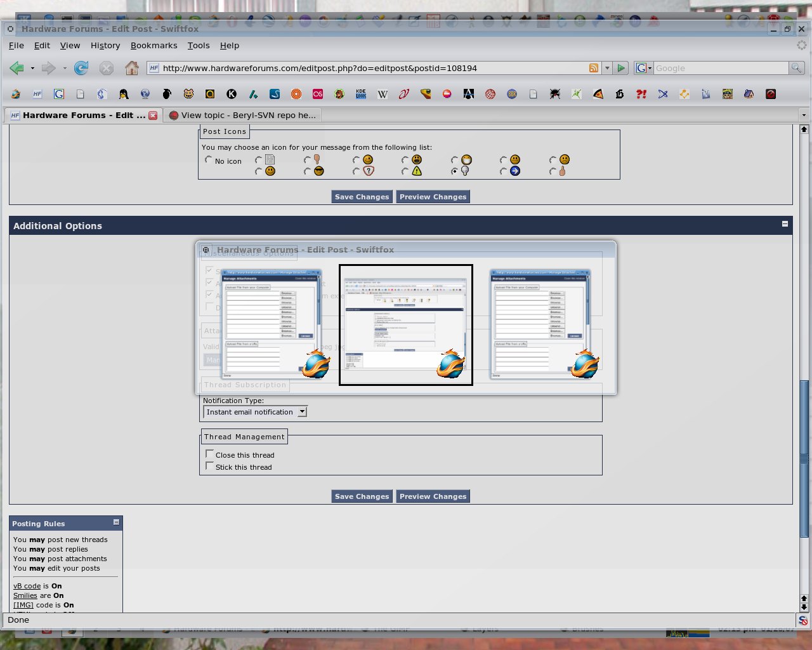Click the orange RSS feed icon in address bar
This screenshot has width=812, height=650.
pos(594,68)
